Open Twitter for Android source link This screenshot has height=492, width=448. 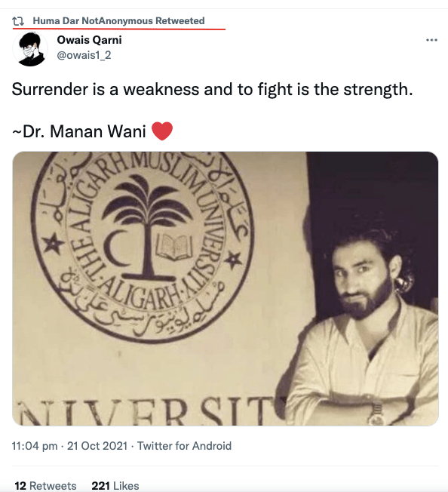(x=184, y=445)
